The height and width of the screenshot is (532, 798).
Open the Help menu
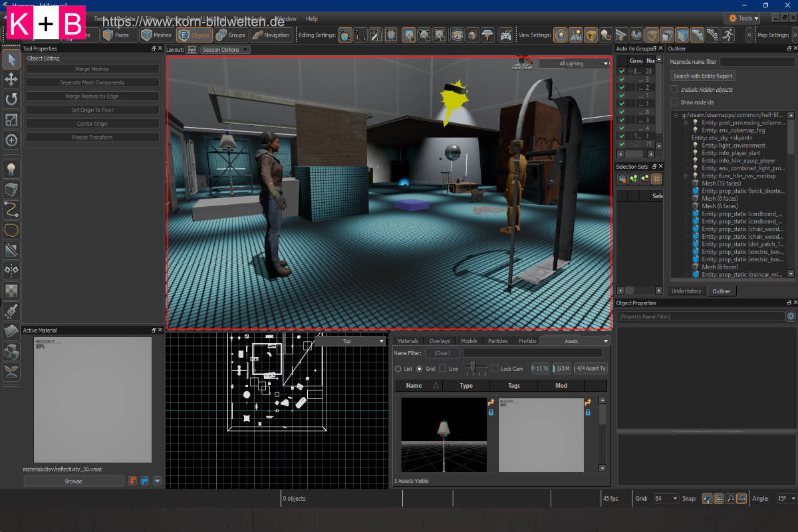point(312,19)
